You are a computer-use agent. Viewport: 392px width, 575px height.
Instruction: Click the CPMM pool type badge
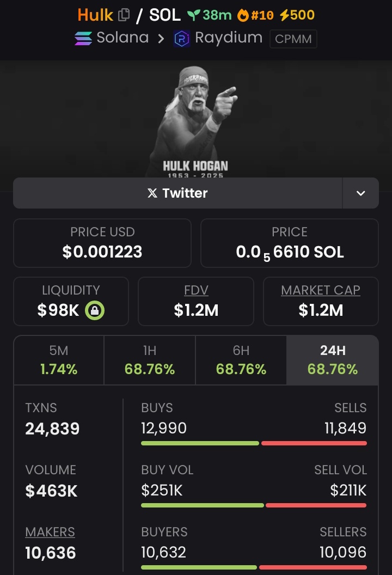click(293, 39)
